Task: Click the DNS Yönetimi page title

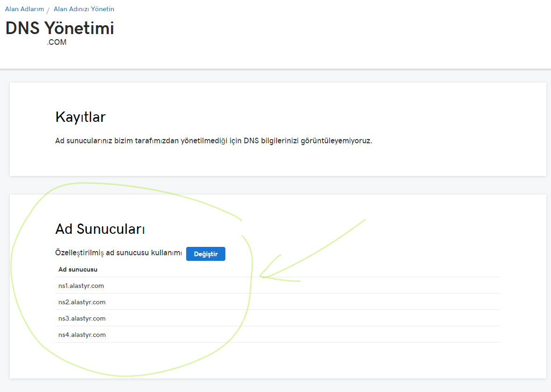Action: [x=60, y=28]
